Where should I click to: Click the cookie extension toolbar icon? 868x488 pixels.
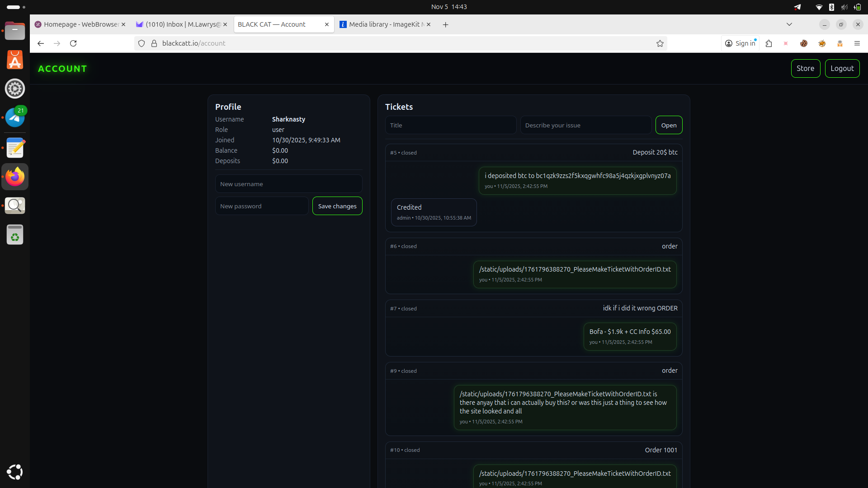tap(804, 43)
